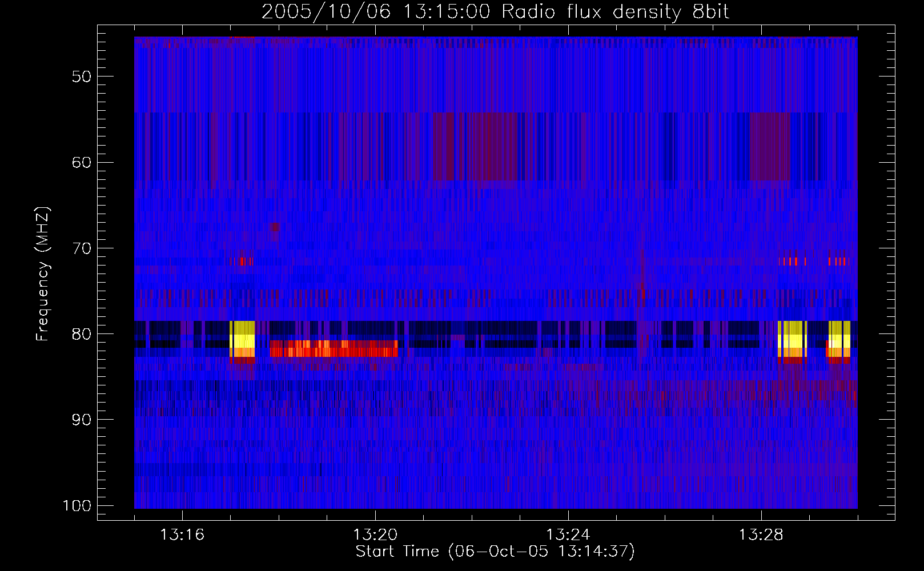Viewport: 924px width, 571px height.
Task: Click the plot title '2005/10/06 13:15:00 Radio flux density 8bit'
Action: click(x=495, y=12)
